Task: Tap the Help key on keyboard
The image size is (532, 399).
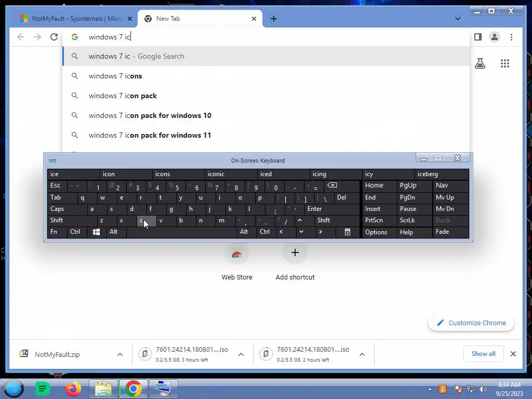Action: pos(414,232)
